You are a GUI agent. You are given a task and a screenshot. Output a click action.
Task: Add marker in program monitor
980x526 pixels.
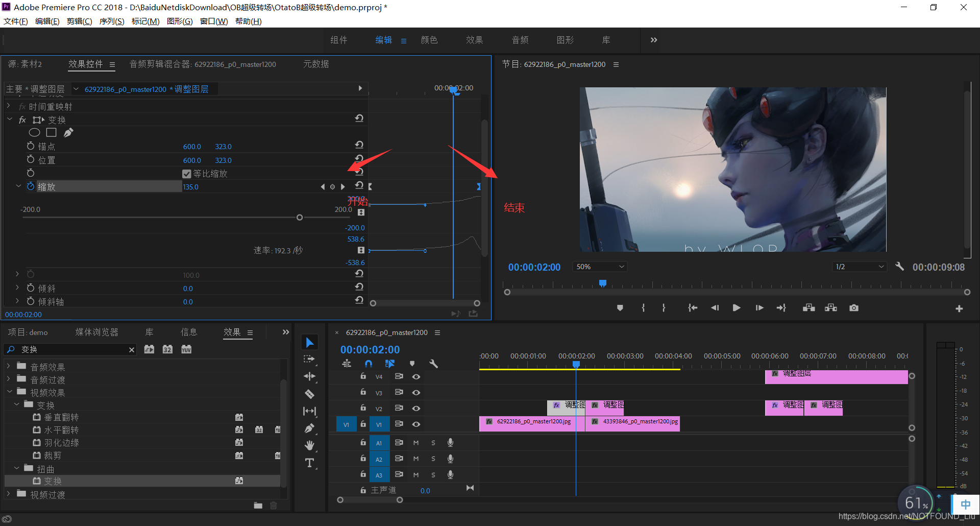620,308
